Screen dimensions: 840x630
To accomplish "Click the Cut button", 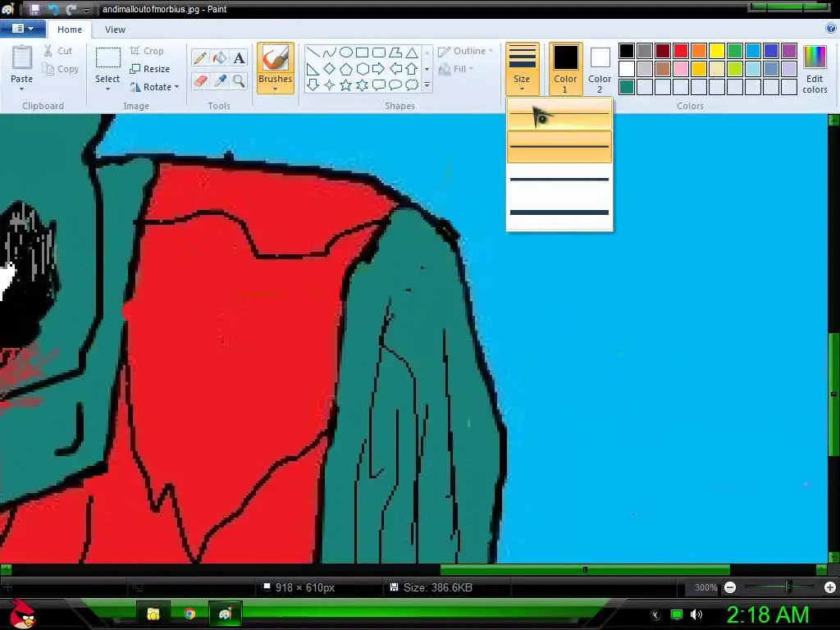I will (59, 51).
